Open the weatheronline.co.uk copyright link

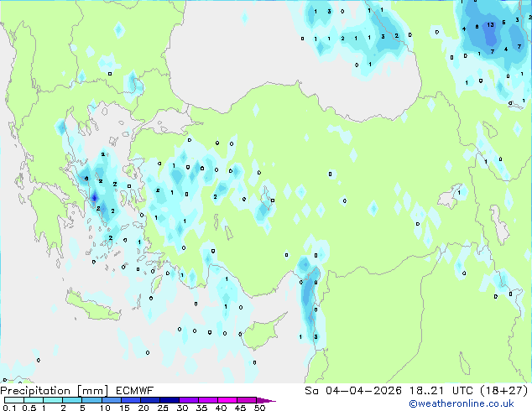[x=461, y=403]
